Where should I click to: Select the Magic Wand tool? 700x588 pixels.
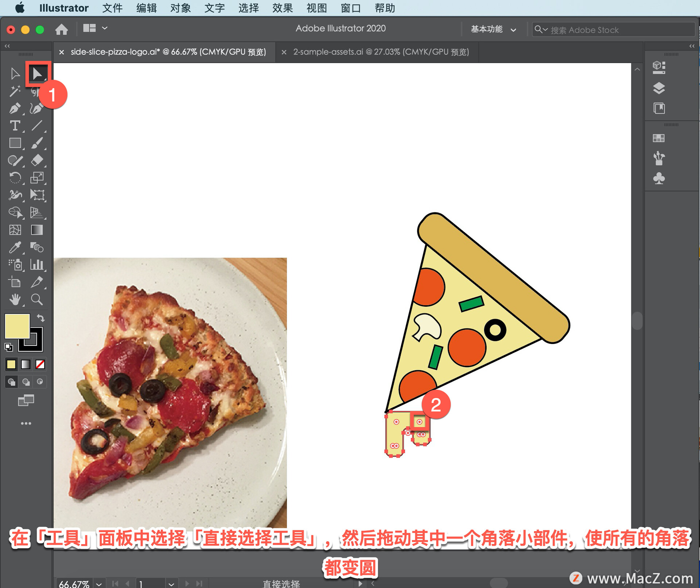[x=15, y=91]
